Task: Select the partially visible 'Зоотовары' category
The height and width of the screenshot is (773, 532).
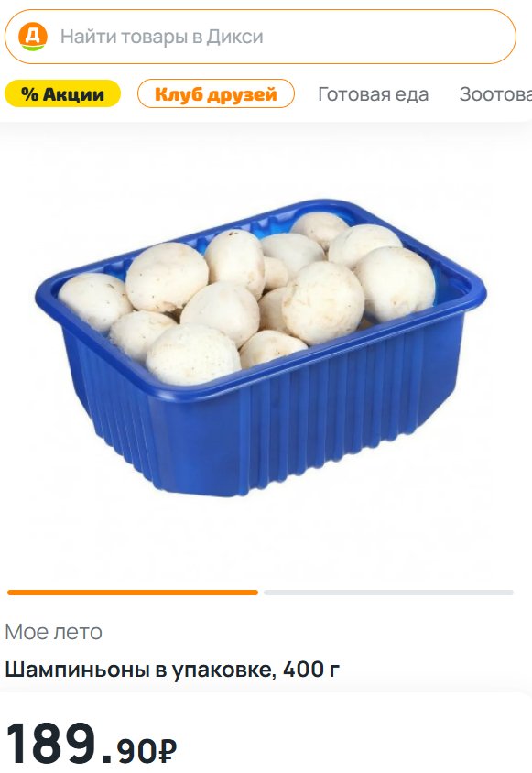Action: (495, 94)
